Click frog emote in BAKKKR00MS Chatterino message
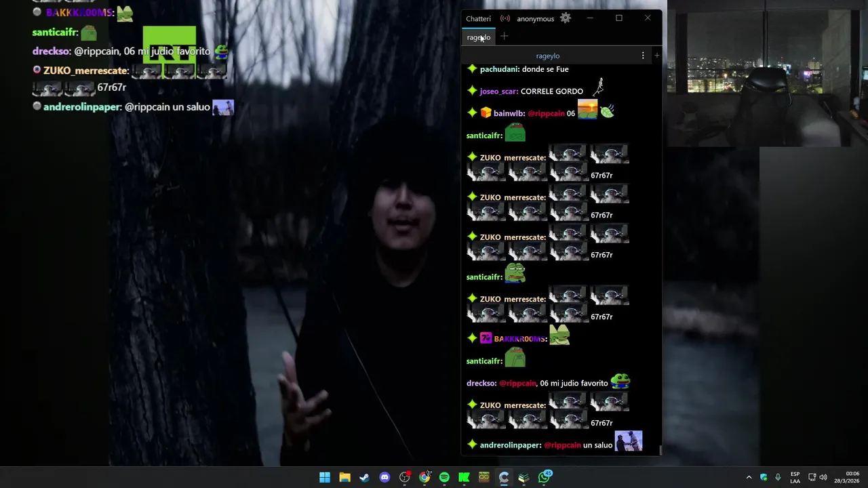 point(559,335)
